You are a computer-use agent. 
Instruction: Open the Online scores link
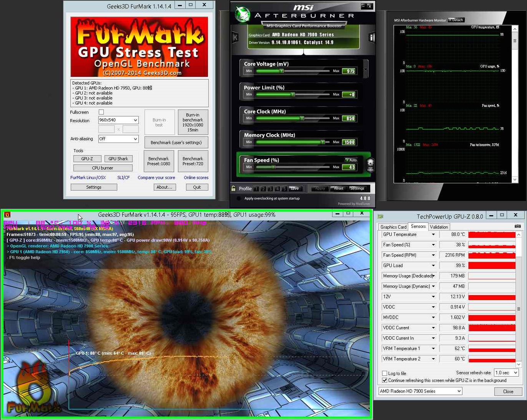(196, 178)
